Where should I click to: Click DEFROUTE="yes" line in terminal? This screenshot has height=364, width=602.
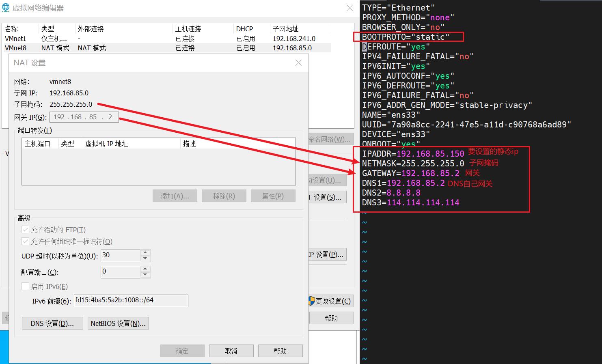coord(396,47)
